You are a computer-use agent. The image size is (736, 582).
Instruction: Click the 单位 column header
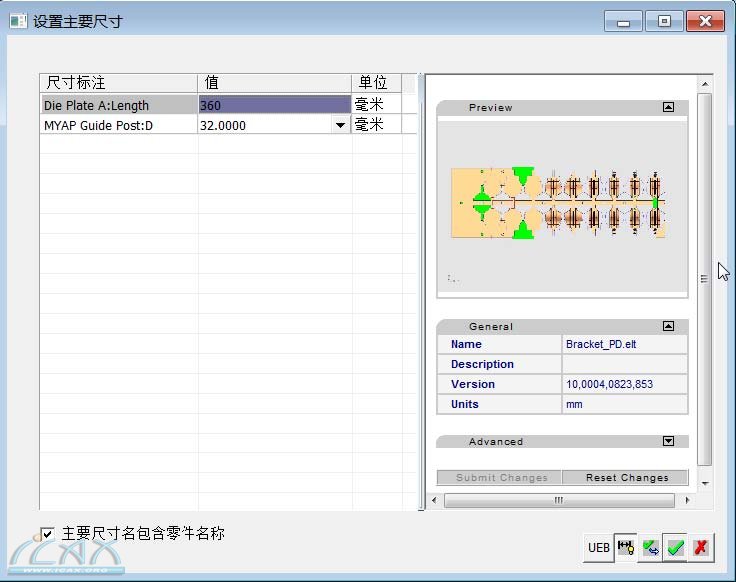pyautogui.click(x=376, y=83)
